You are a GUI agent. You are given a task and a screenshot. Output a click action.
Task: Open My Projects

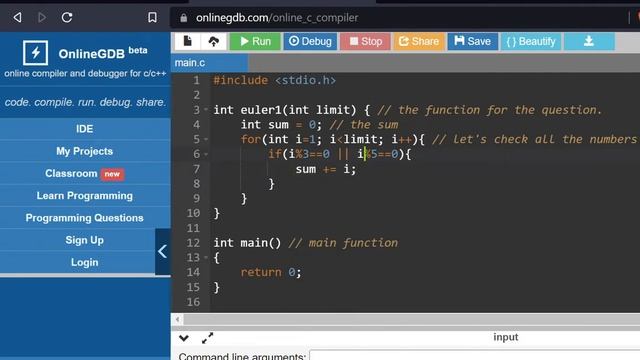[x=84, y=151]
